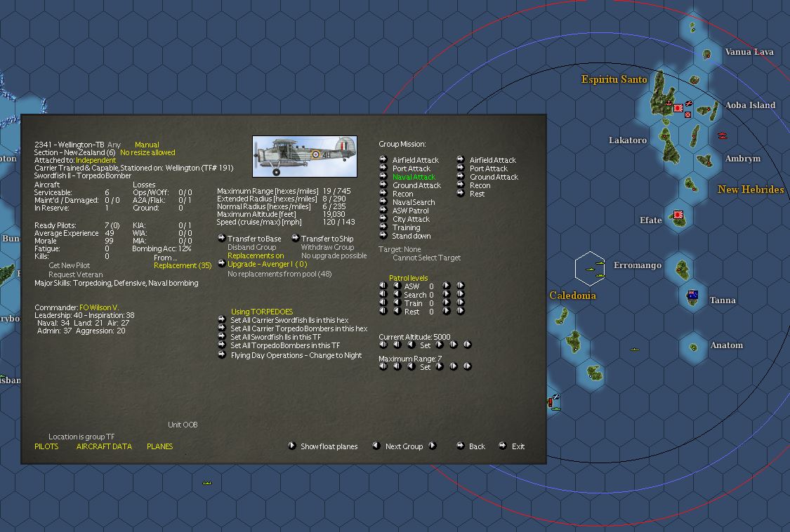Click the Using TORPEDOES option

(x=261, y=312)
